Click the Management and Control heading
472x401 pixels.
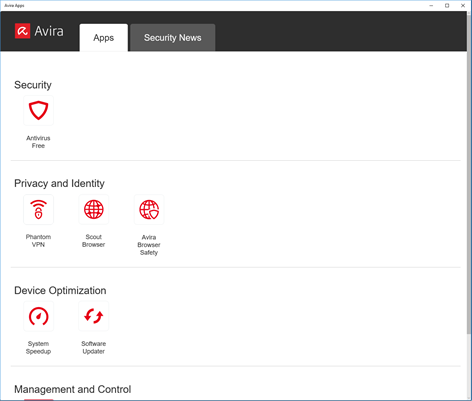click(x=73, y=389)
